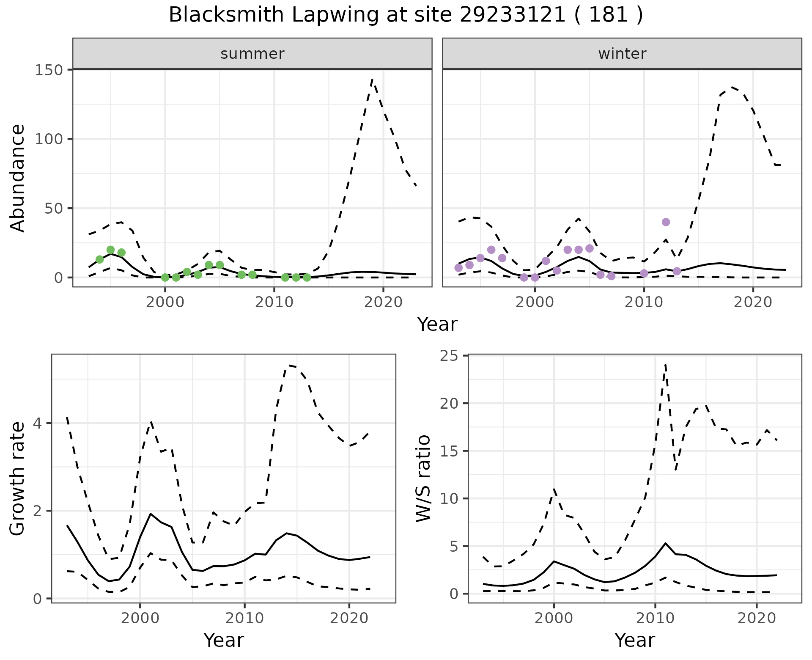Click the 2000 tick in winter panel
Image resolution: width=812 pixels, height=660 pixels.
coord(535,302)
